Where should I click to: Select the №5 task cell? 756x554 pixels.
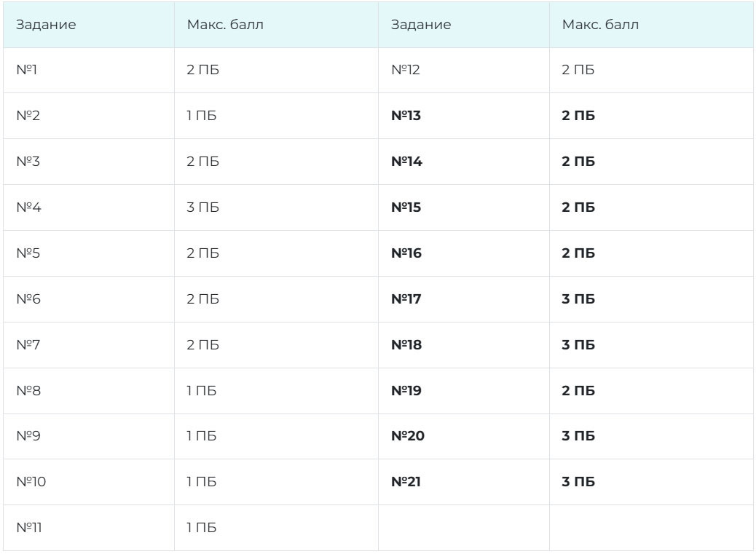pyautogui.click(x=29, y=253)
